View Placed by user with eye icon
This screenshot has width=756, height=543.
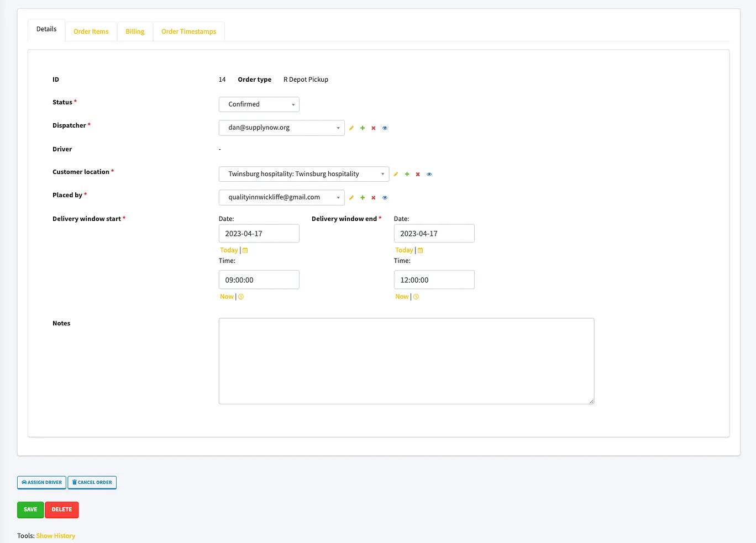tap(385, 198)
